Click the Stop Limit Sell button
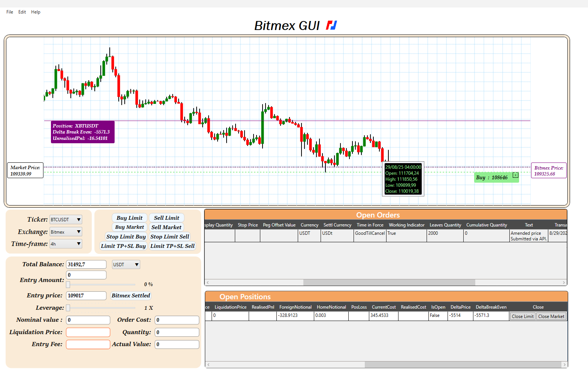This screenshot has height=384, width=588. pos(170,237)
